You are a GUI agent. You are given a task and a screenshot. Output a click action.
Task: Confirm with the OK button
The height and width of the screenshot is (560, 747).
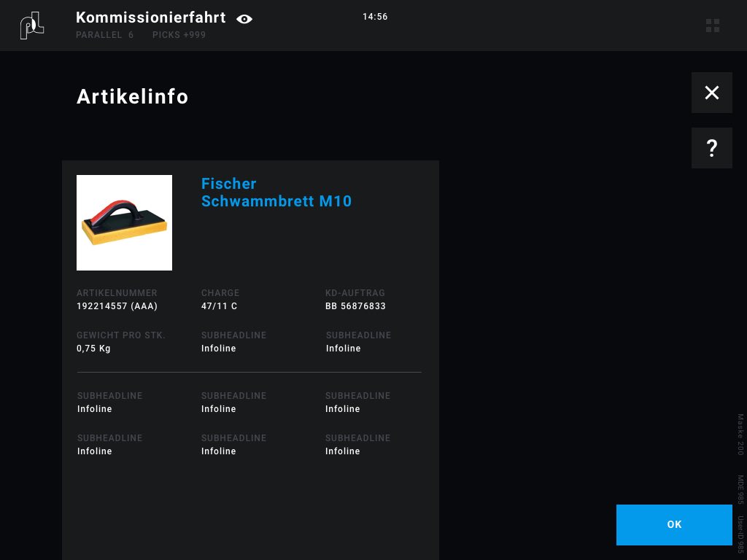click(674, 525)
